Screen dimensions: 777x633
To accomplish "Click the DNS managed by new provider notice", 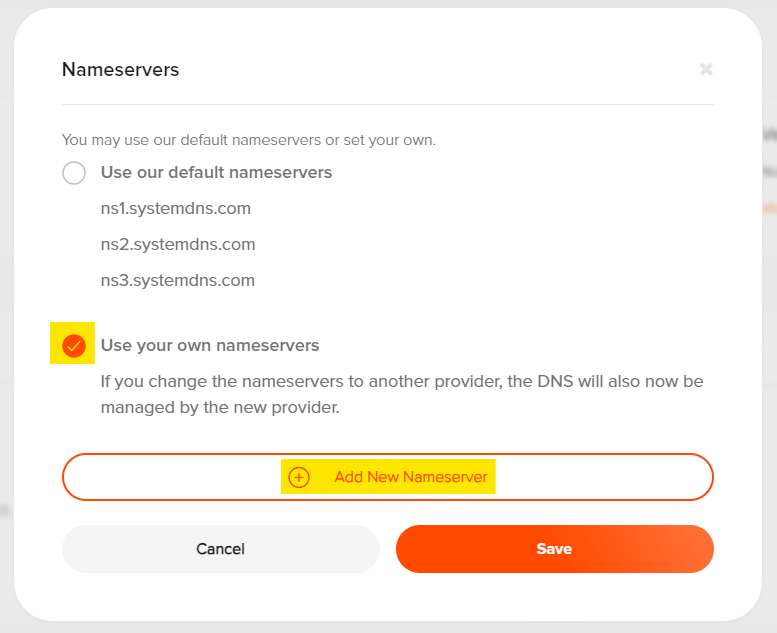I will (402, 394).
